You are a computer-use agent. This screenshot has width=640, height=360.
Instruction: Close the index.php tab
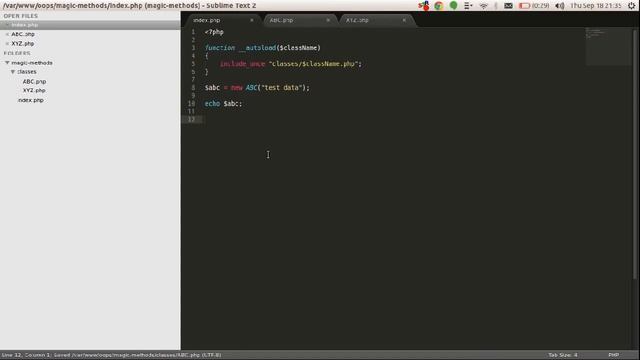point(251,20)
